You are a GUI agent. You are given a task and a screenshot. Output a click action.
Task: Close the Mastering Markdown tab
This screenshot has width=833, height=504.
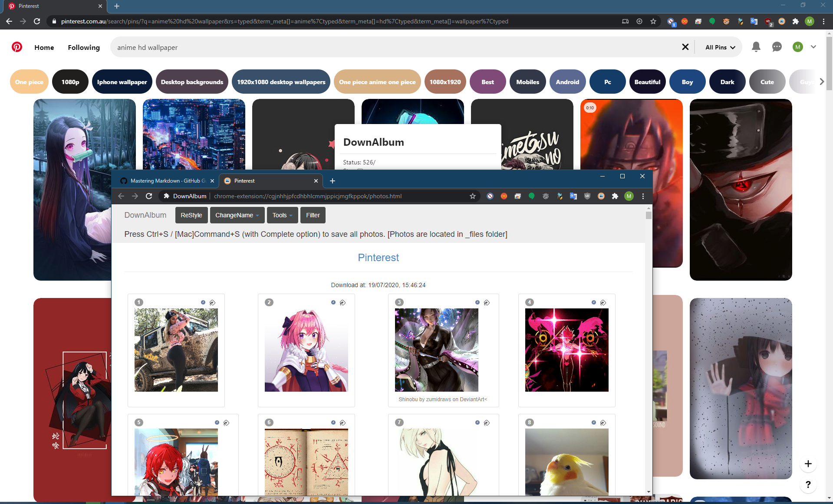coord(212,181)
